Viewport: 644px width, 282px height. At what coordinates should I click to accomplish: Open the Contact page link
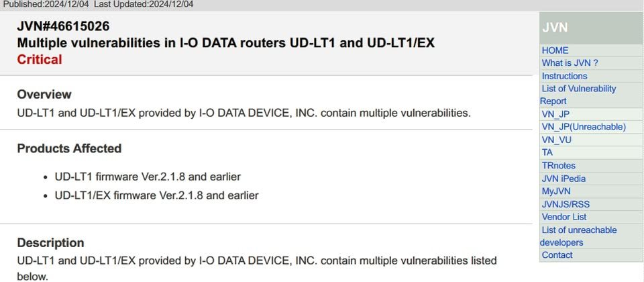click(557, 255)
